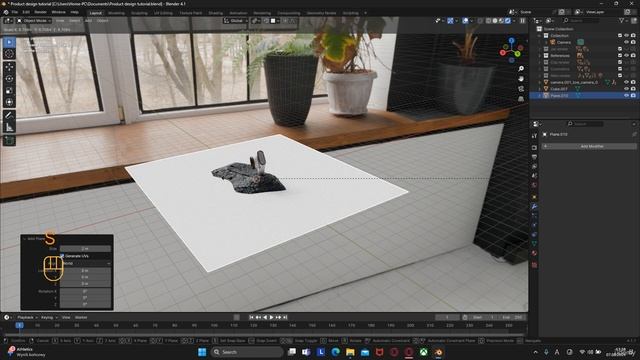This screenshot has height=360, width=640.
Task: Open the Material properties tab
Action: (534, 253)
